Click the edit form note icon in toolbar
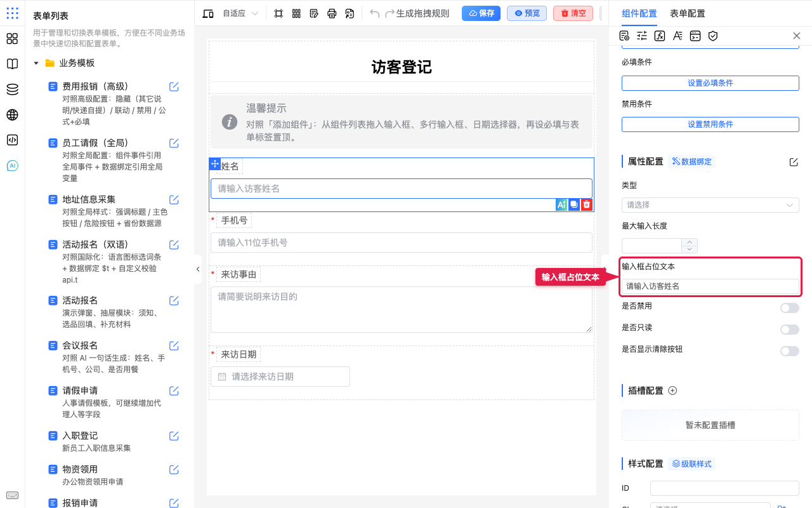 [x=314, y=13]
